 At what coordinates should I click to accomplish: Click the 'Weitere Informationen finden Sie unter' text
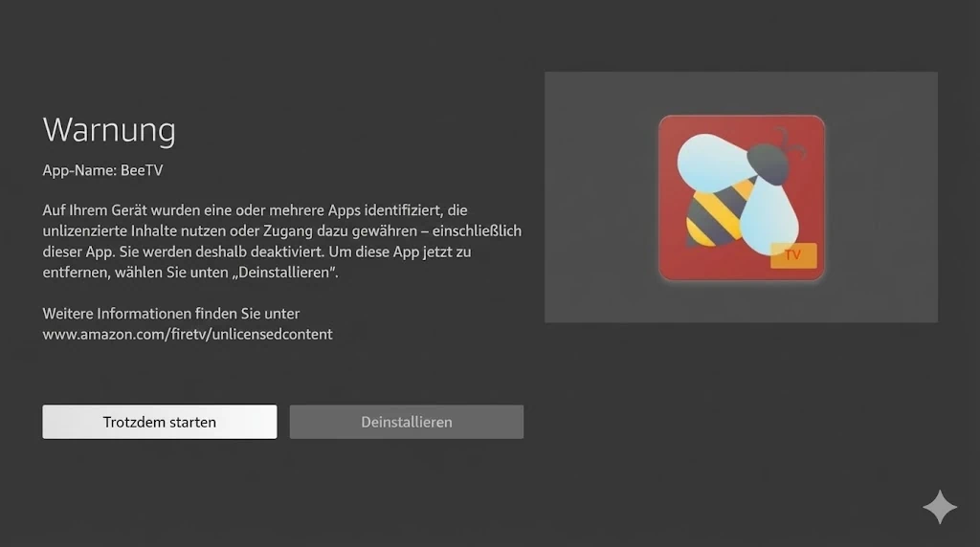point(171,314)
